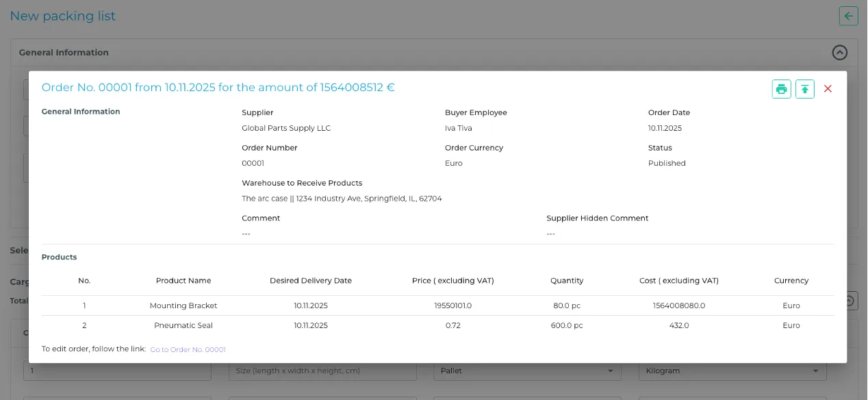Open the Pallet dropdown

tap(527, 371)
